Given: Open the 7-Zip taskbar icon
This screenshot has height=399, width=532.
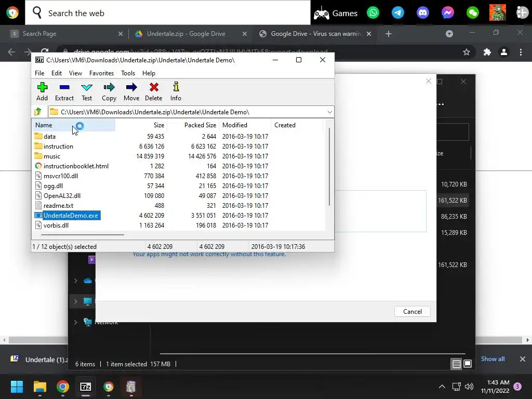Looking at the screenshot, I should tap(86, 387).
